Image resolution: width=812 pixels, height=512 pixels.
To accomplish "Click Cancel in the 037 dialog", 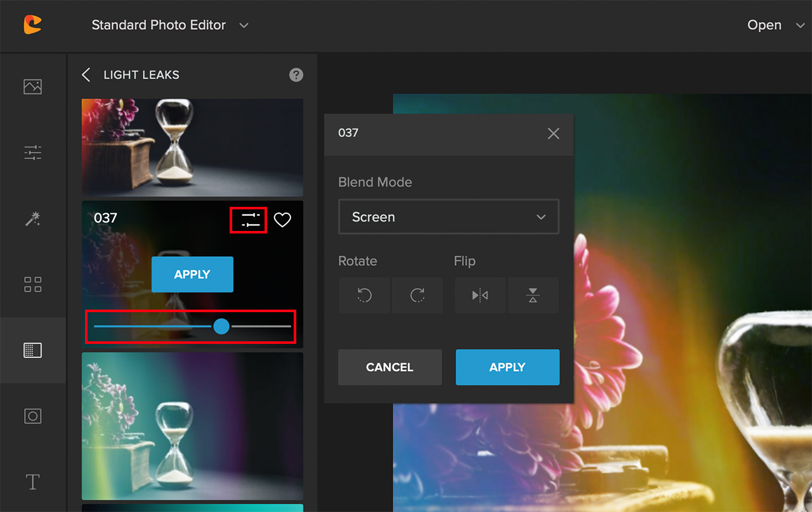I will [x=390, y=367].
